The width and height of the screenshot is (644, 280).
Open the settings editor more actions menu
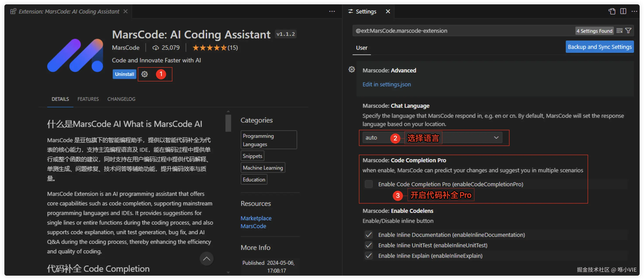634,12
